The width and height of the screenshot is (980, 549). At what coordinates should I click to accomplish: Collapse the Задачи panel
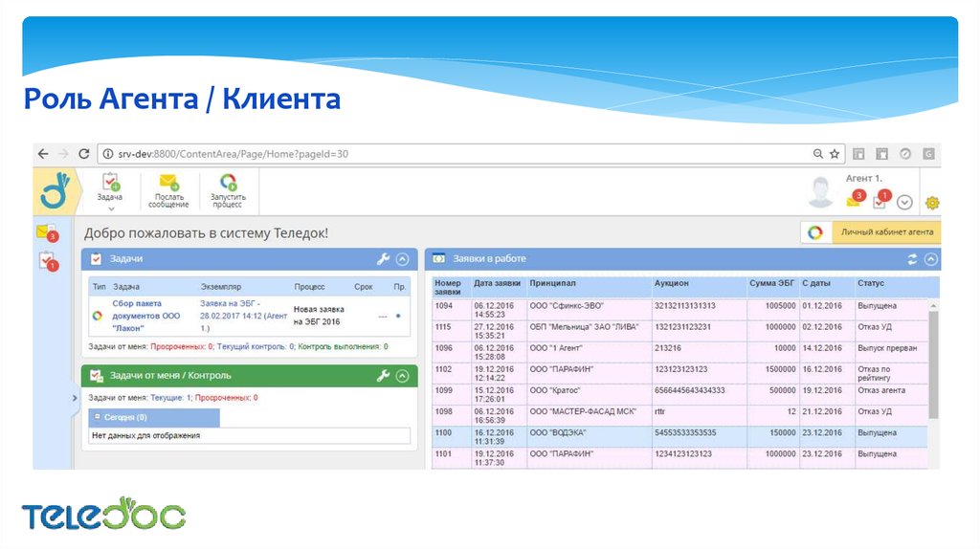[403, 258]
